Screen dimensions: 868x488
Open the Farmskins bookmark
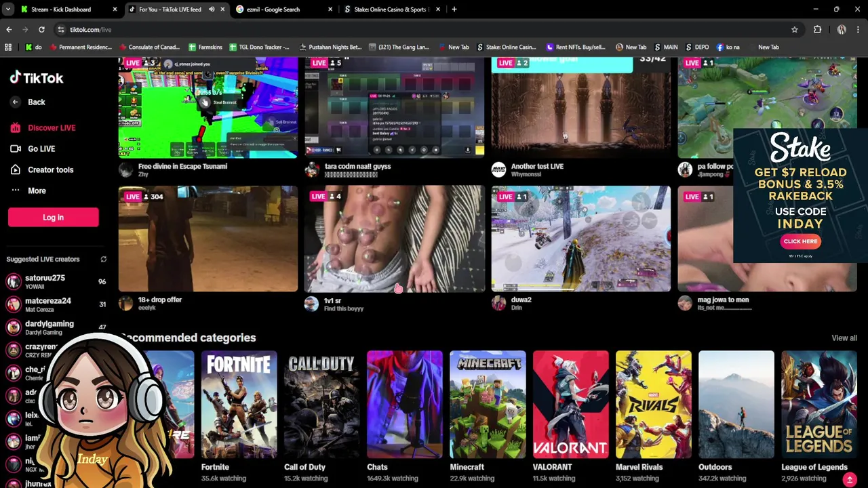205,47
